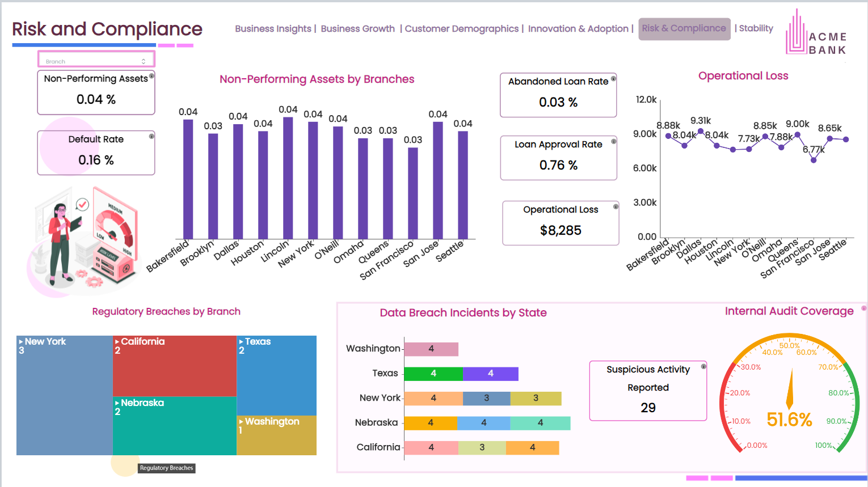Expand California tile arrow in treemap

117,342
